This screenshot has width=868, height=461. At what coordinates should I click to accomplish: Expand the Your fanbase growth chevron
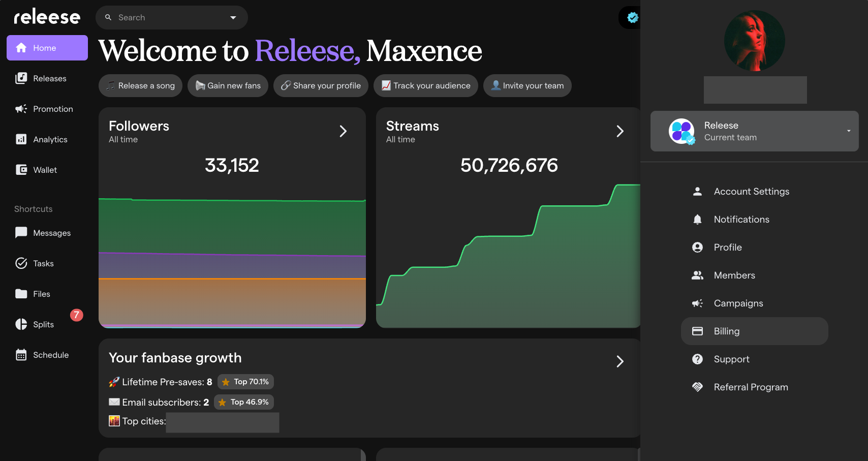tap(620, 361)
